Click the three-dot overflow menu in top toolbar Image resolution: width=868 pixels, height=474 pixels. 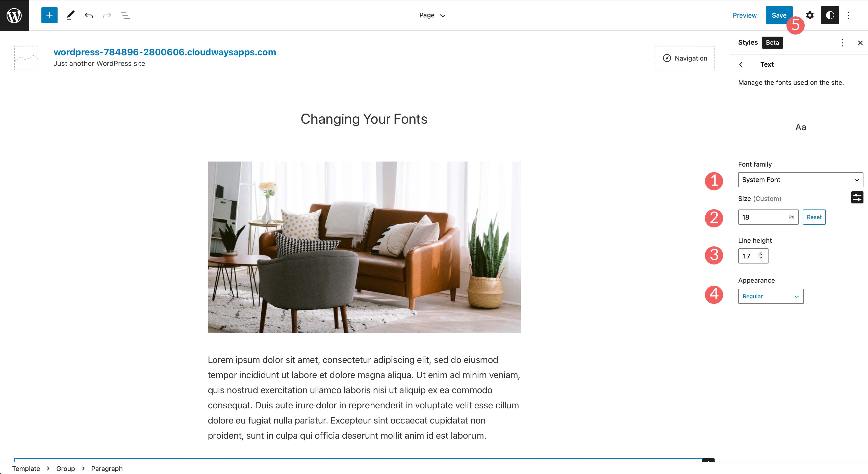(x=849, y=15)
